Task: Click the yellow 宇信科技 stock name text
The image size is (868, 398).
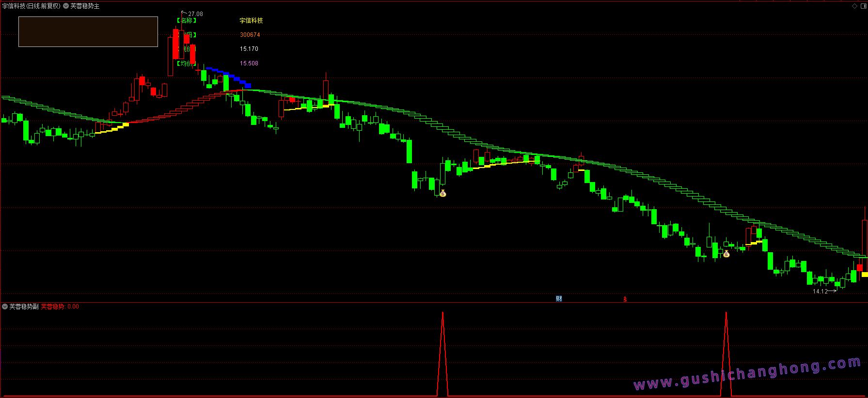Action: (x=252, y=20)
